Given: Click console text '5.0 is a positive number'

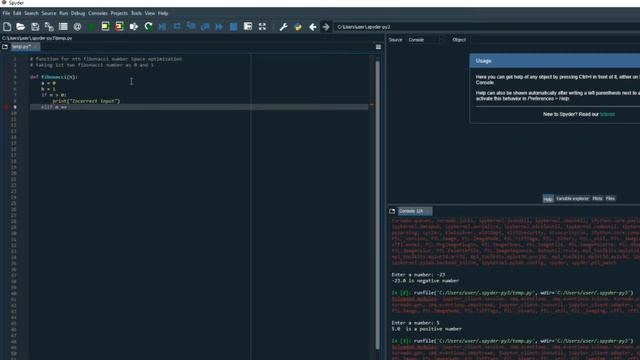Looking at the screenshot, I should click(x=427, y=329).
